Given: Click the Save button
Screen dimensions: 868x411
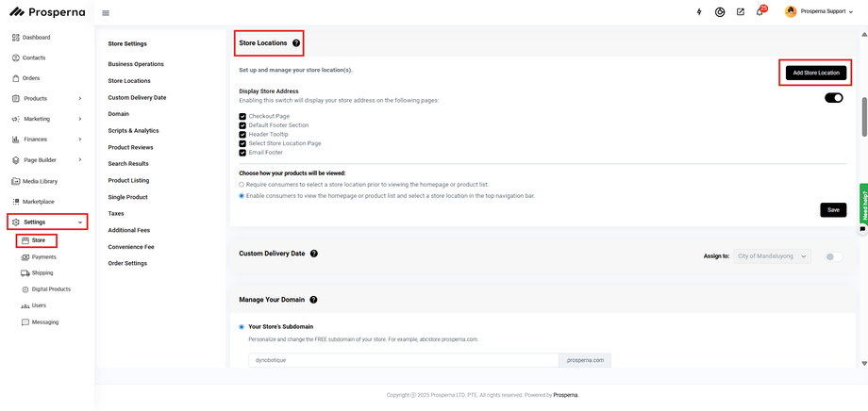Looking at the screenshot, I should [833, 210].
